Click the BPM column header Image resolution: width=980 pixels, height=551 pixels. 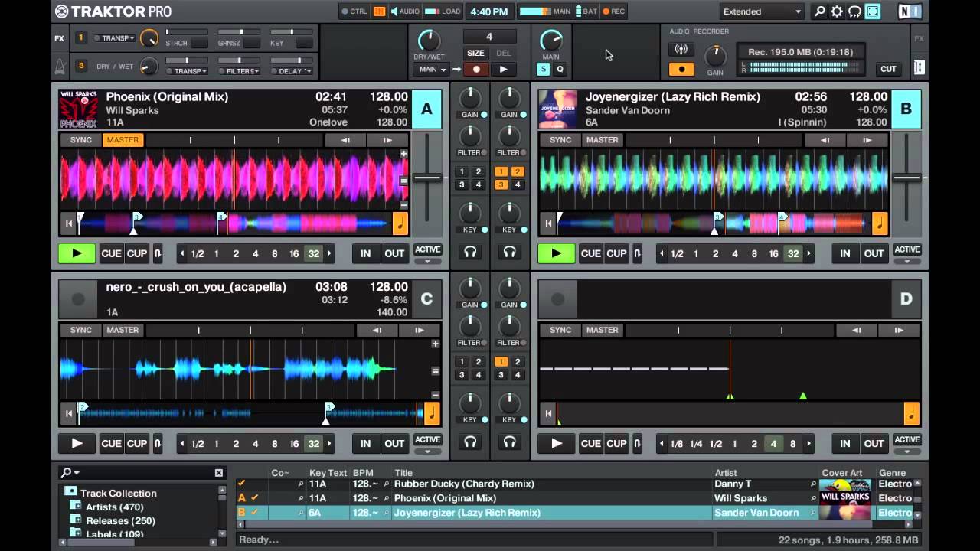pyautogui.click(x=362, y=473)
